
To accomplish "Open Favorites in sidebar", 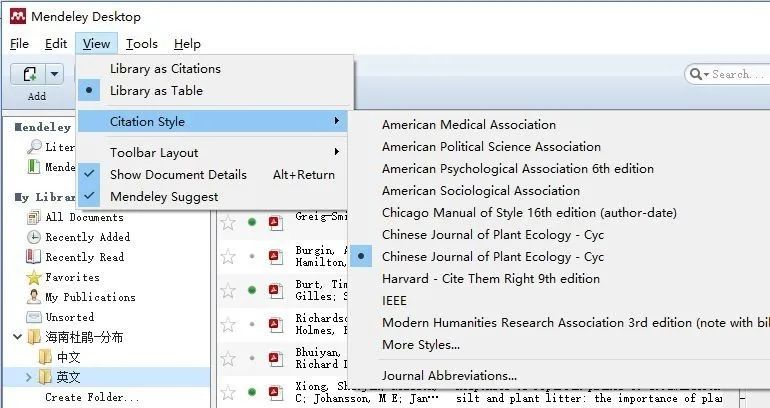I will (x=63, y=277).
